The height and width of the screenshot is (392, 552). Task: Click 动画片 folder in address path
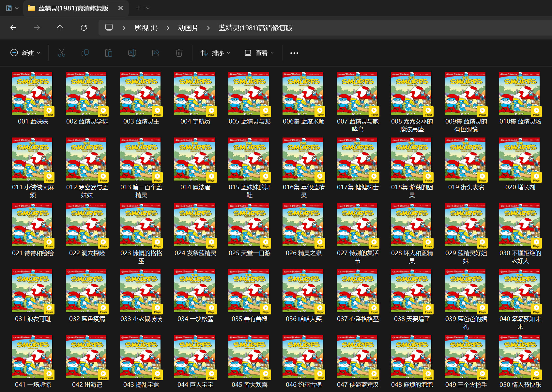[188, 28]
